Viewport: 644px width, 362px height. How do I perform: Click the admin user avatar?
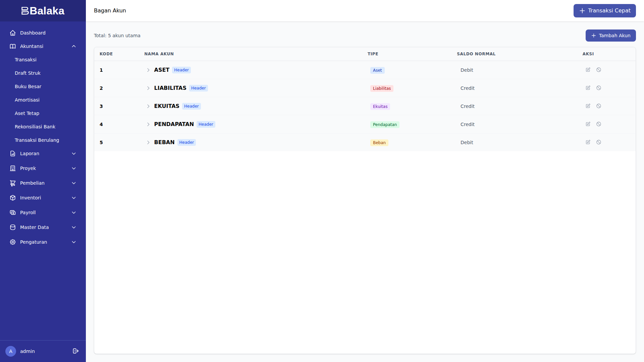pos(11,351)
